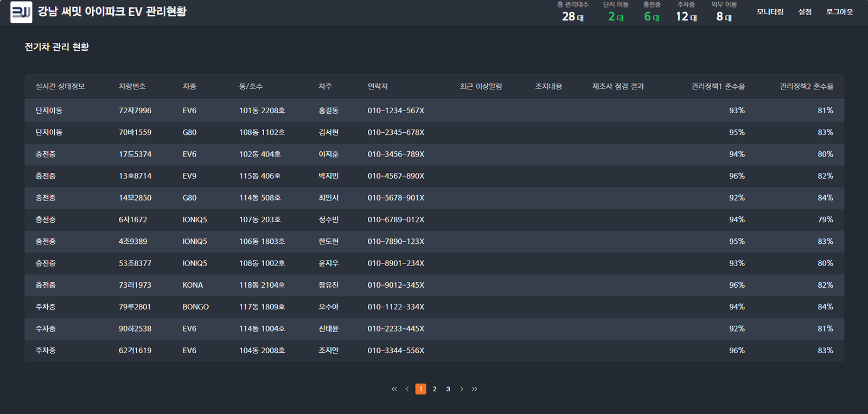Select the row for vehicle 72자7996
The width and height of the screenshot is (868, 414).
(x=135, y=111)
